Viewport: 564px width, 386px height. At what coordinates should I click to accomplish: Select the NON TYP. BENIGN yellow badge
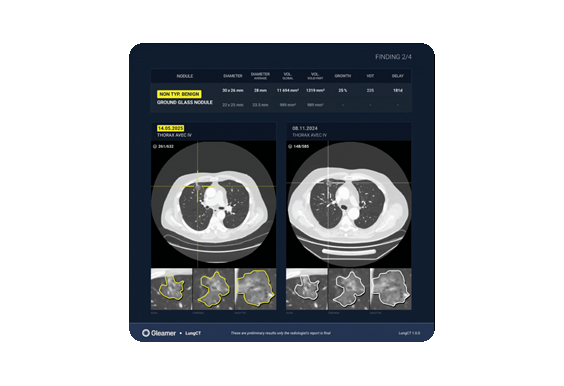tap(179, 94)
